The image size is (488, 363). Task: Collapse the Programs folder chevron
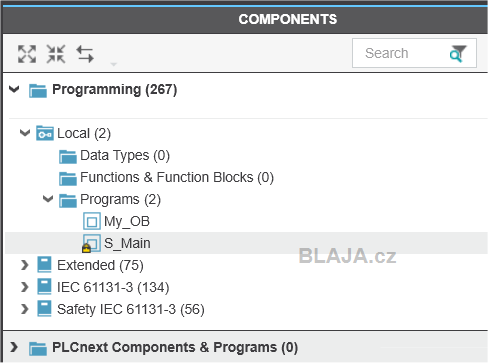(x=48, y=199)
